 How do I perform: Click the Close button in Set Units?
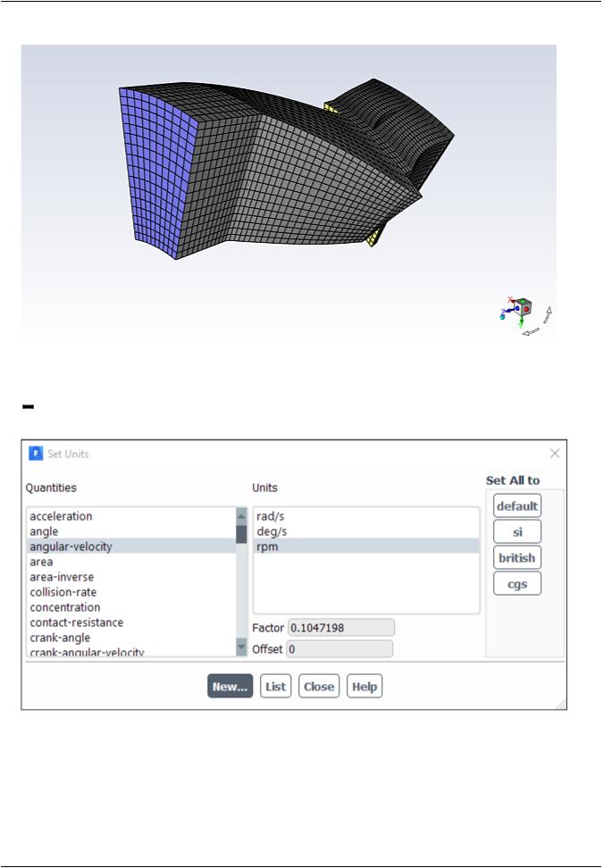click(319, 687)
